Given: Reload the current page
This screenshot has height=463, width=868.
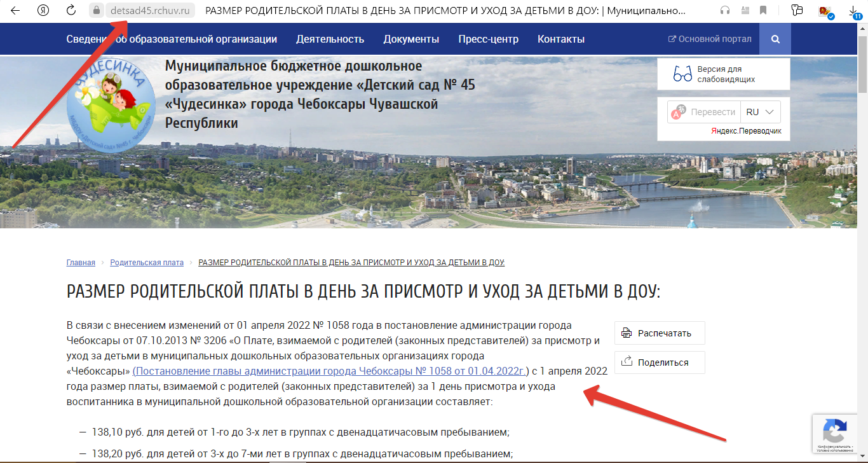Looking at the screenshot, I should coord(68,10).
